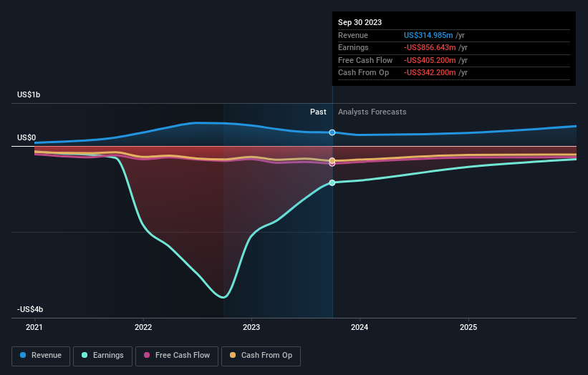Click the Cash From Op label in tooltip

pyautogui.click(x=363, y=73)
